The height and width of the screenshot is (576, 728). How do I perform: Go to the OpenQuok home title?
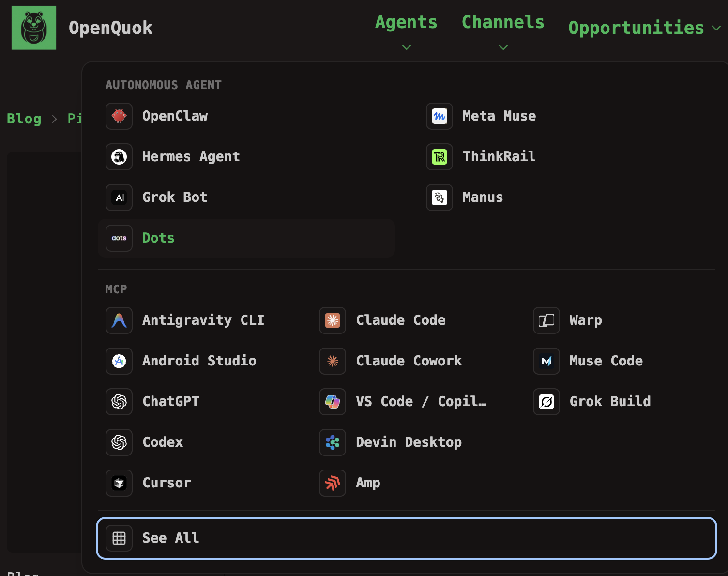[111, 28]
